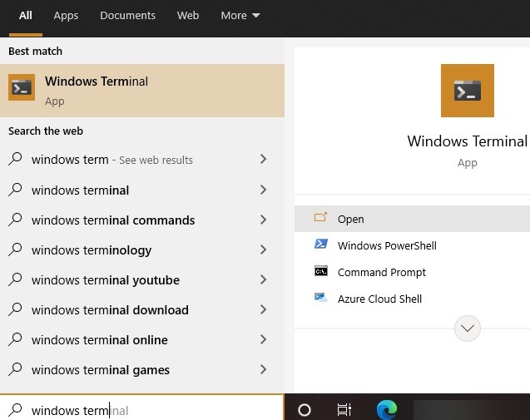Image resolution: width=530 pixels, height=420 pixels.
Task: Select the plain 'windows terminal' web suggestion
Action: click(x=142, y=190)
